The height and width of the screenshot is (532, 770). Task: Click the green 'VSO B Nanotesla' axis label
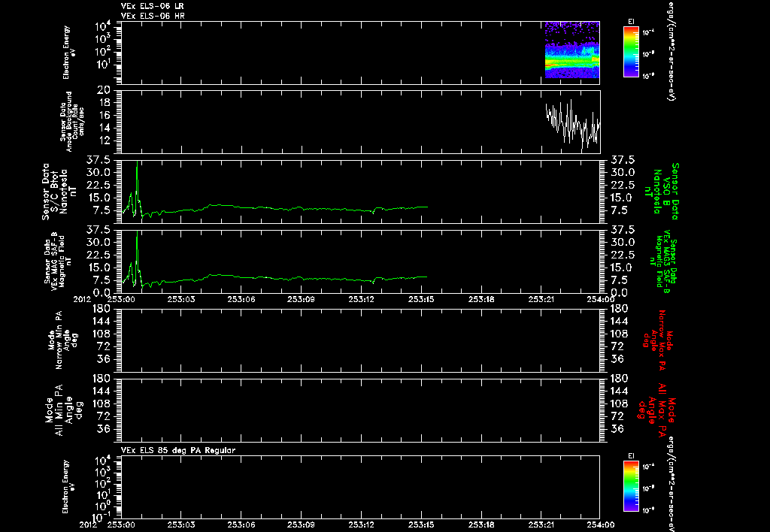[x=662, y=192]
